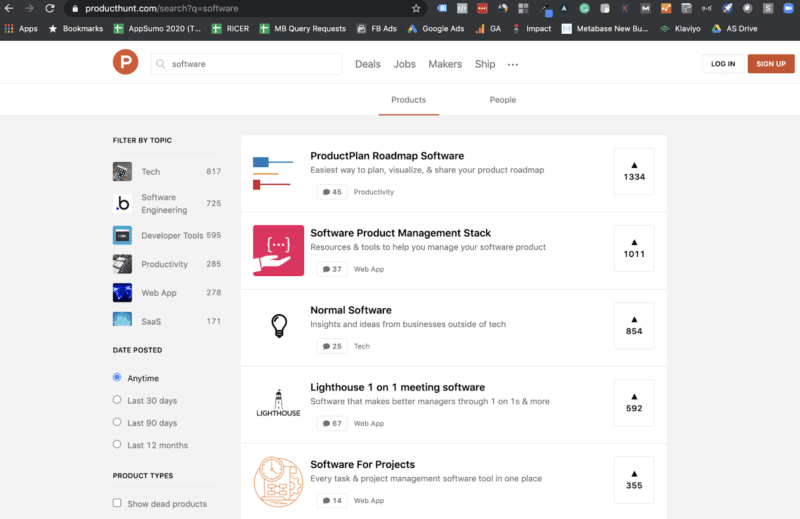Click the Tech tag under Normal Software
The width and height of the screenshot is (800, 519).
point(362,346)
